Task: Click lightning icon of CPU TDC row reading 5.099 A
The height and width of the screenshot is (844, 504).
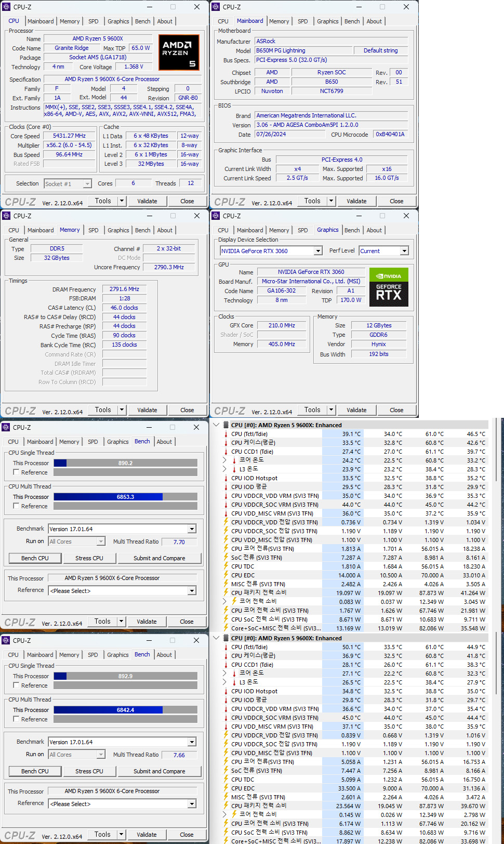Action: tap(226, 780)
